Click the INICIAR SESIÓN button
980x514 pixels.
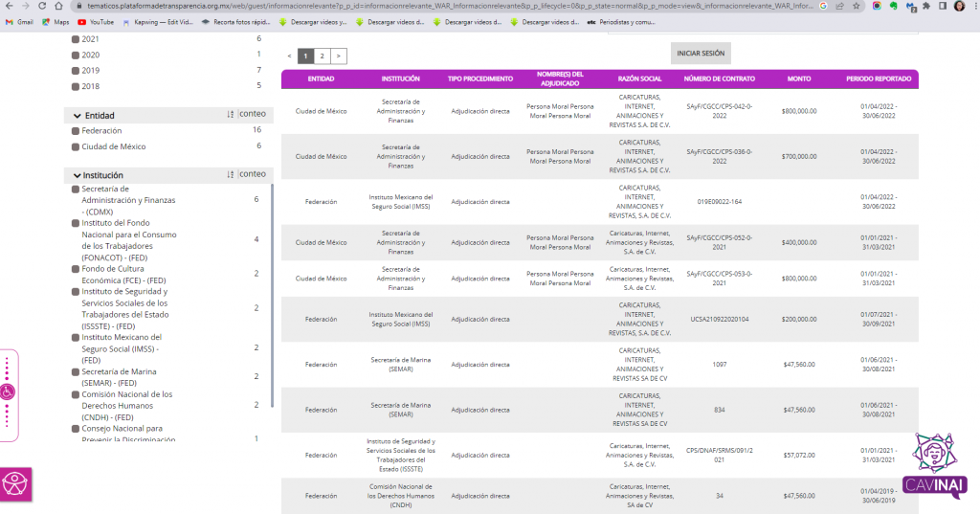point(701,54)
